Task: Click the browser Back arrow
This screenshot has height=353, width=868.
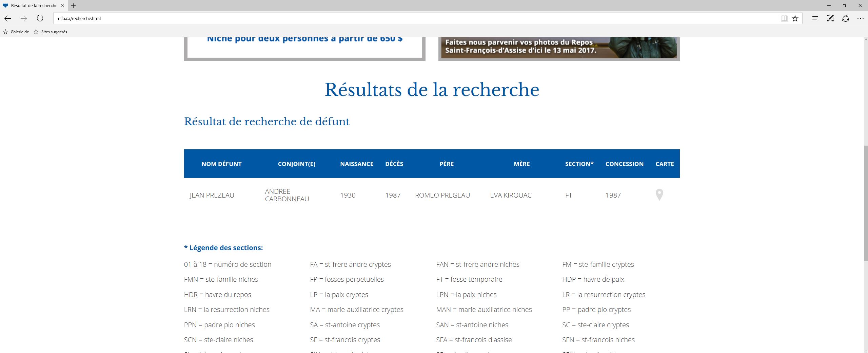Action: coord(7,18)
